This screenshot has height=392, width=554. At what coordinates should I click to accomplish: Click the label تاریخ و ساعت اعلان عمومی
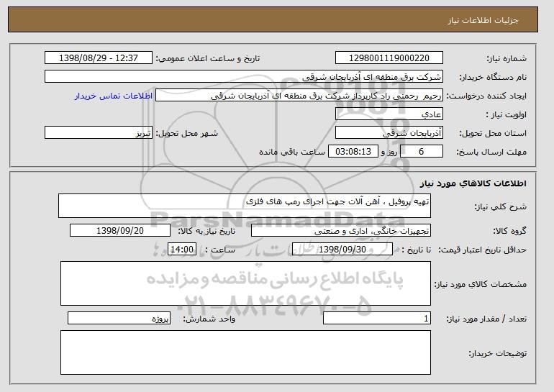tap(208, 58)
